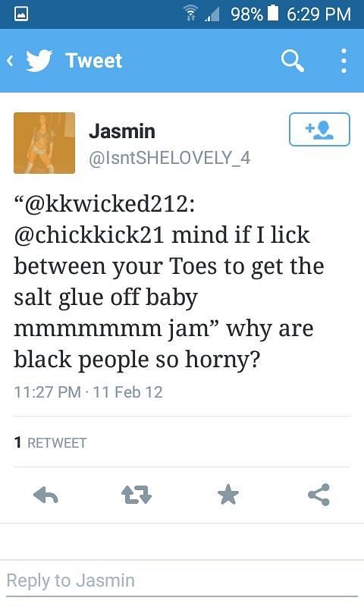The image size is (364, 607).
Task: Tap the image notification icon in status bar
Action: click(21, 14)
